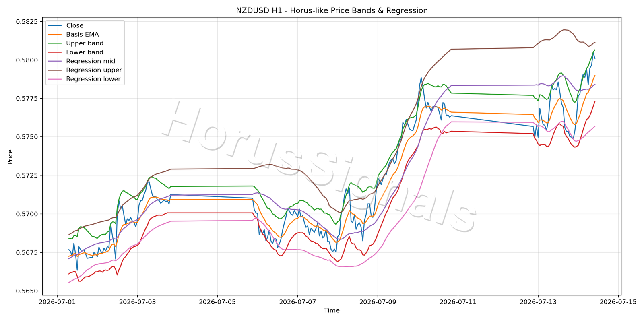Click the 2026-07-05 date tick label

coord(217,301)
